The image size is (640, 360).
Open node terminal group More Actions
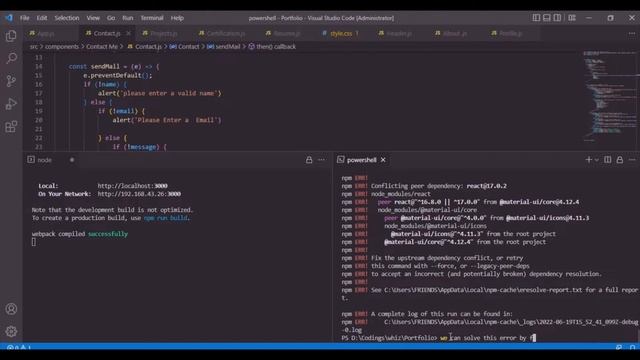[322, 160]
